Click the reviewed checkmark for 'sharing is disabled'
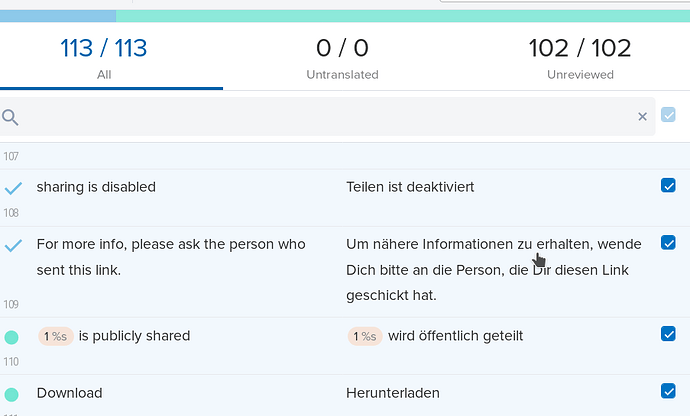Viewport: 690px width, 416px height. point(13,188)
